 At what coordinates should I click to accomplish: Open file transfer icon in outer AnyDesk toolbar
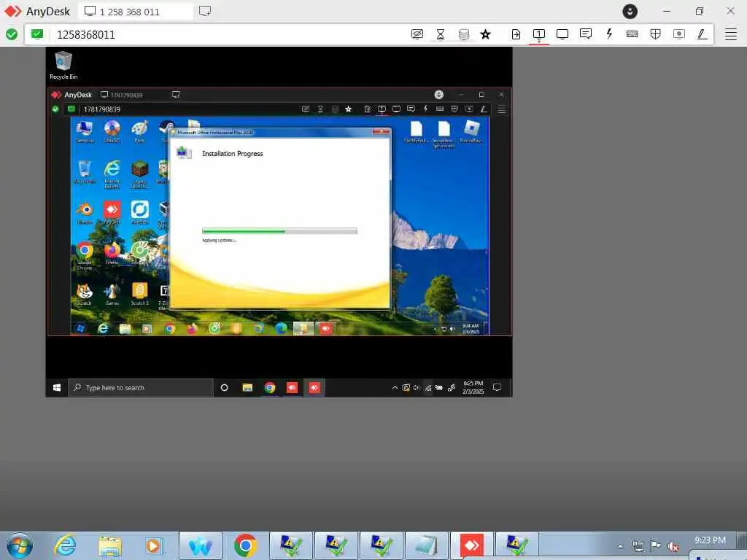pyautogui.click(x=516, y=34)
